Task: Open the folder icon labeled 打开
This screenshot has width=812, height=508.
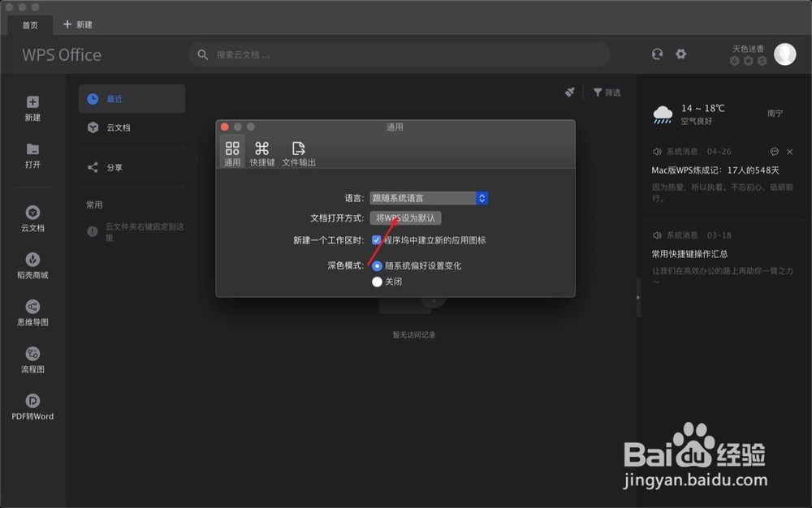Action: [32, 149]
